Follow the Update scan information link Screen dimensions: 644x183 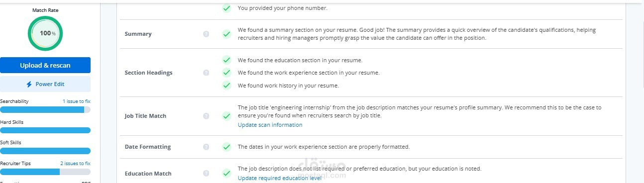pos(270,125)
